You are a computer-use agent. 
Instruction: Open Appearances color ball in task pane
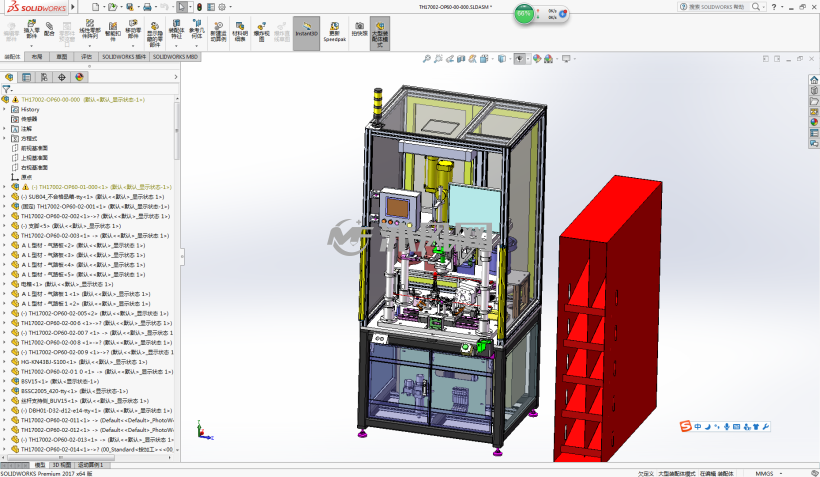click(814, 122)
